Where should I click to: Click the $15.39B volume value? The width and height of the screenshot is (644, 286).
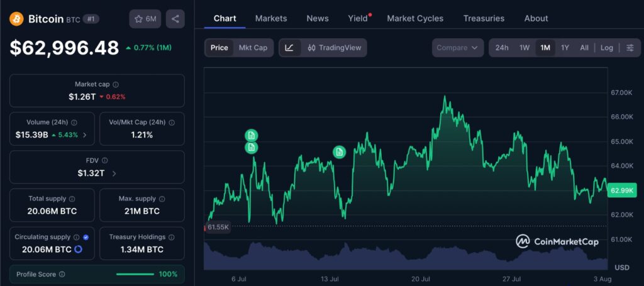point(31,135)
